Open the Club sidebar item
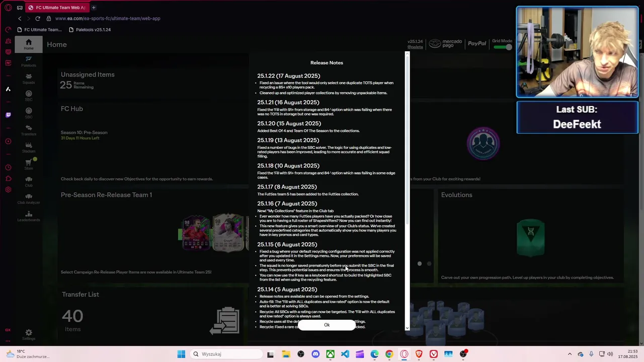Image resolution: width=644 pixels, height=362 pixels. tap(29, 182)
